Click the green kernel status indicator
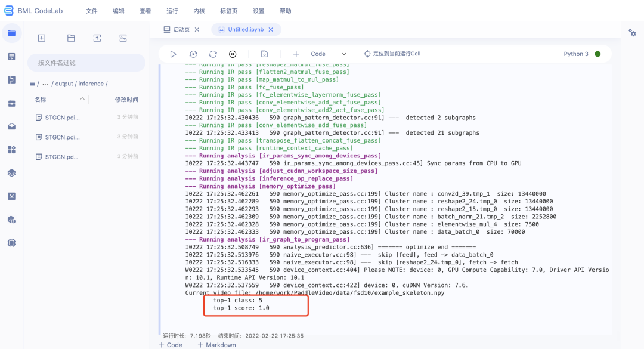This screenshot has height=349, width=644. [x=597, y=54]
